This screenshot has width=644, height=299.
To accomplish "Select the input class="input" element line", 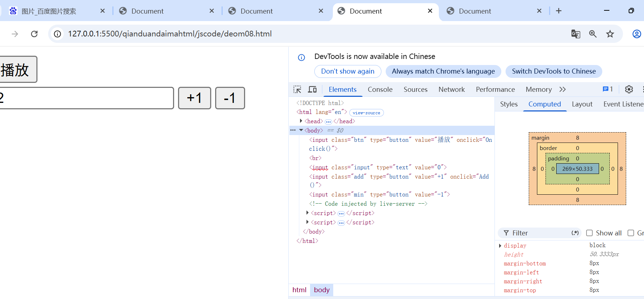I will coord(378,168).
